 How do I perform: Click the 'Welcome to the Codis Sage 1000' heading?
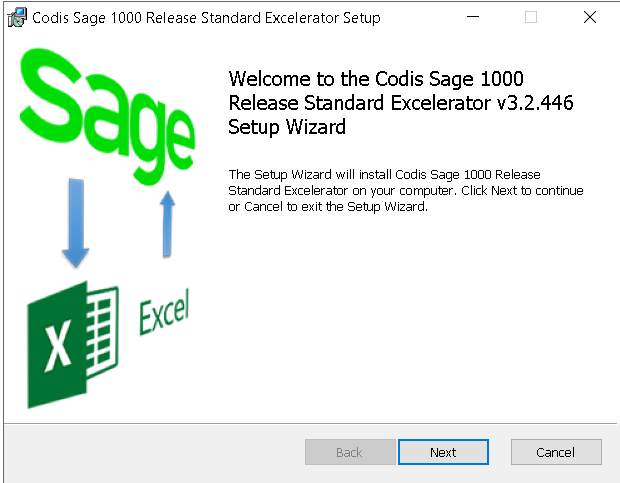coord(401,103)
